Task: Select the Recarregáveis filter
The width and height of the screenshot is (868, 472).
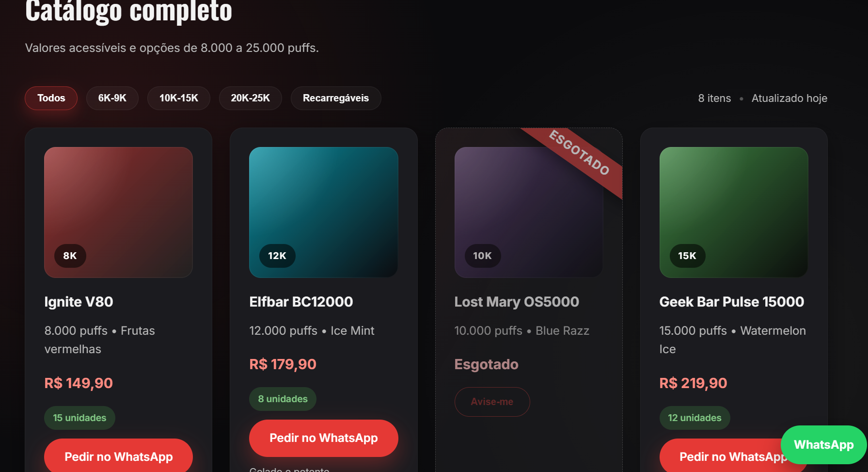Action: coord(335,98)
